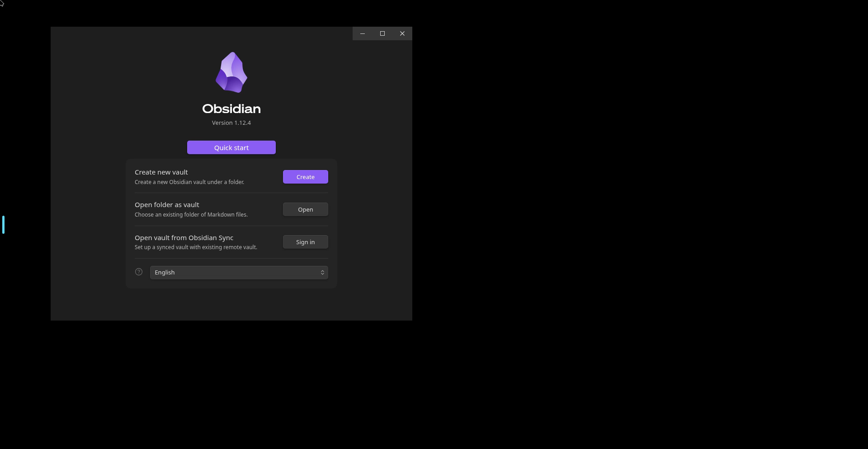Close the Obsidian launcher window
This screenshot has width=868, height=449.
point(402,33)
